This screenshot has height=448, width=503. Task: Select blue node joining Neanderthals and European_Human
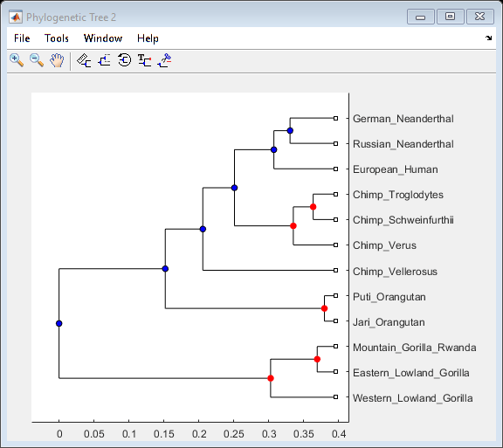pos(273,150)
